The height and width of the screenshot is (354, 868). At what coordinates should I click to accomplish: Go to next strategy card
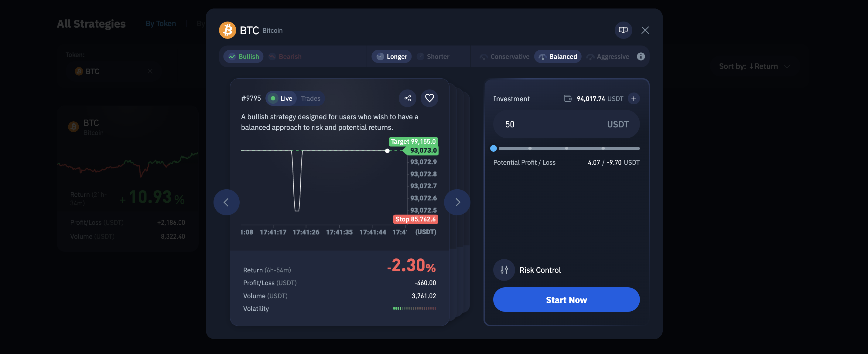click(x=457, y=202)
